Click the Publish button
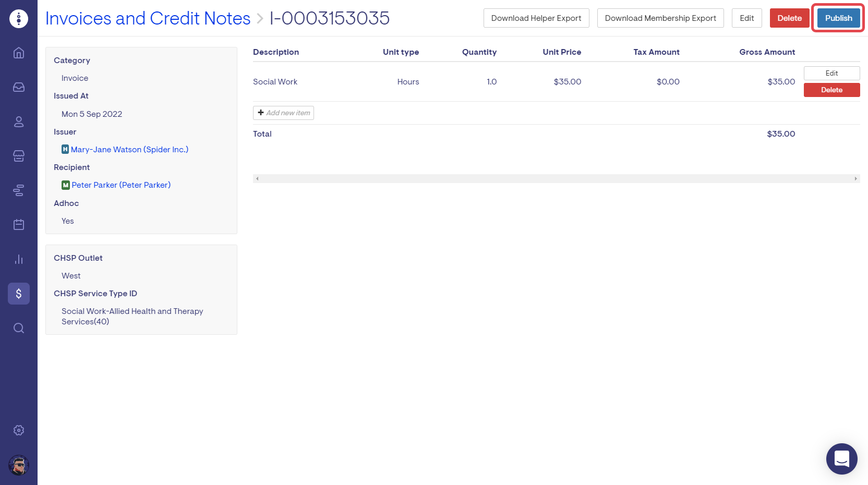Image resolution: width=868 pixels, height=485 pixels. (x=838, y=18)
